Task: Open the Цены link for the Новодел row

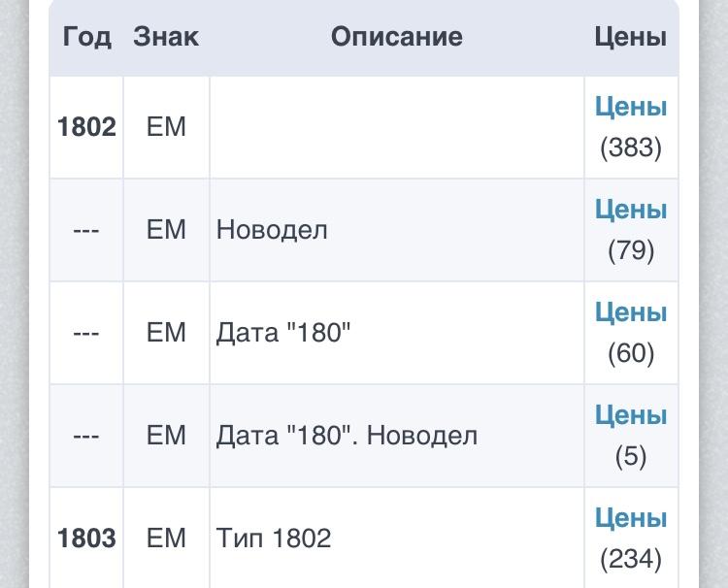Action: click(631, 210)
